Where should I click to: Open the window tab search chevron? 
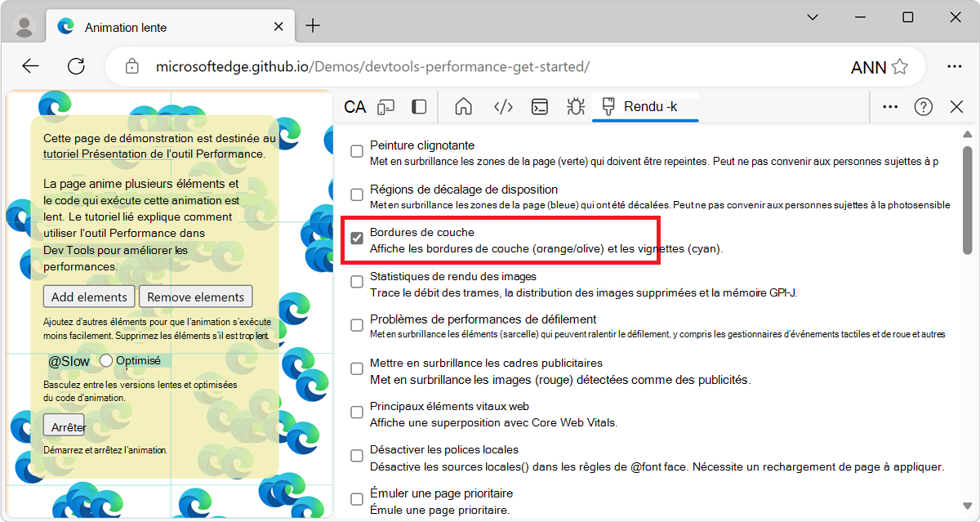tap(813, 17)
